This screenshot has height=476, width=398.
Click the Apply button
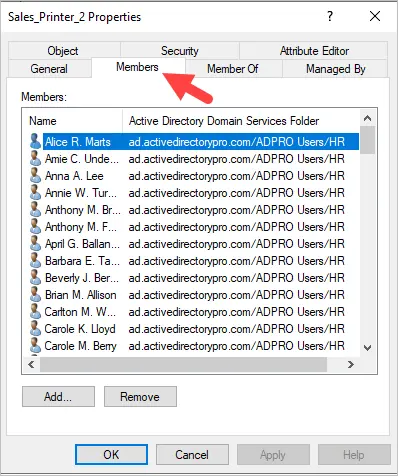click(273, 454)
